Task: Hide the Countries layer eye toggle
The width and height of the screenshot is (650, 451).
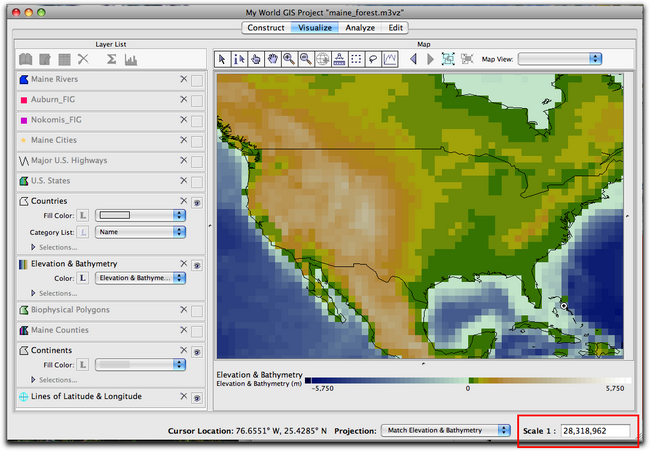Action: coord(197,201)
